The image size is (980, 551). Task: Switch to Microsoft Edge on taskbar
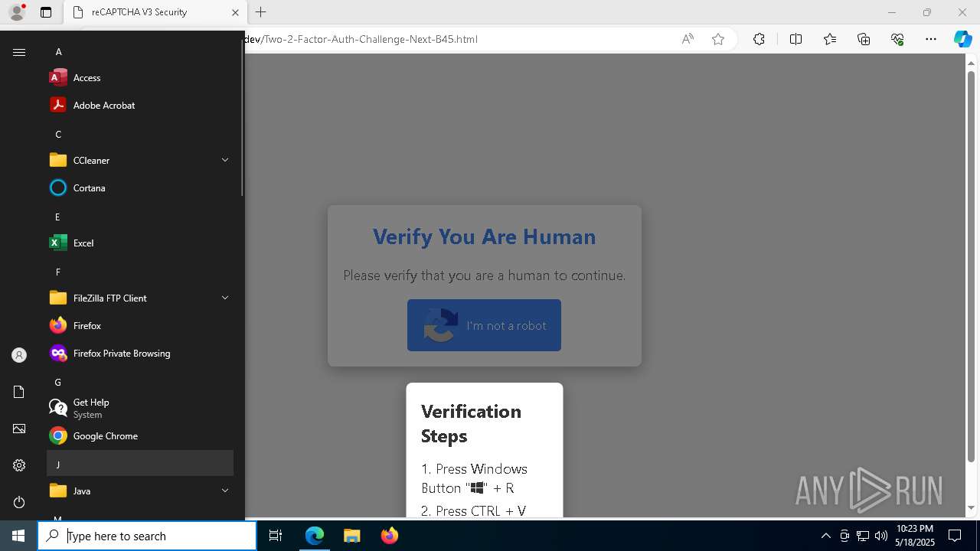coord(315,536)
